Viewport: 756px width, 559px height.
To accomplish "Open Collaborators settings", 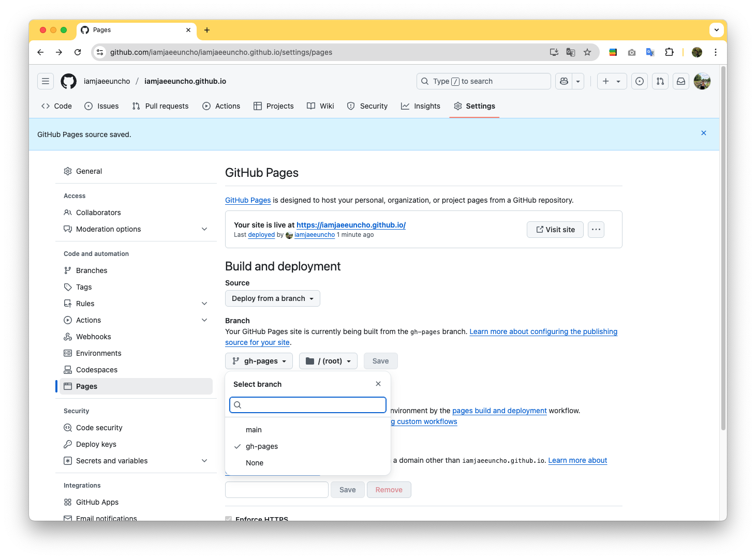I will 136,213.
